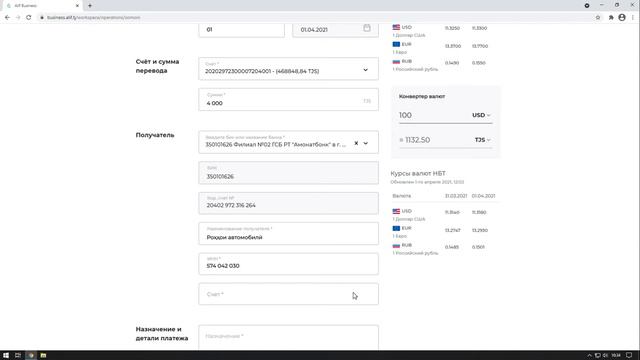The height and width of the screenshot is (360, 640).
Task: Select the Alif Business browser tab
Action: pyautogui.click(x=41, y=6)
